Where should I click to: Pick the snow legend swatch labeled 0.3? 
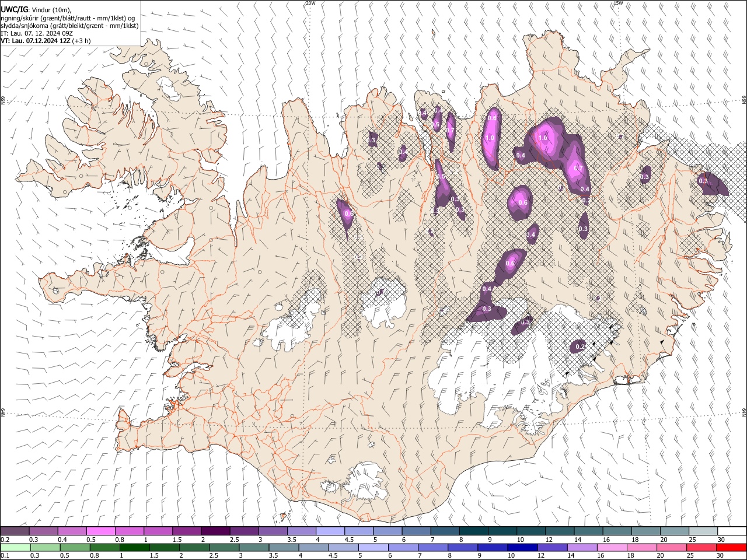pos(43,531)
